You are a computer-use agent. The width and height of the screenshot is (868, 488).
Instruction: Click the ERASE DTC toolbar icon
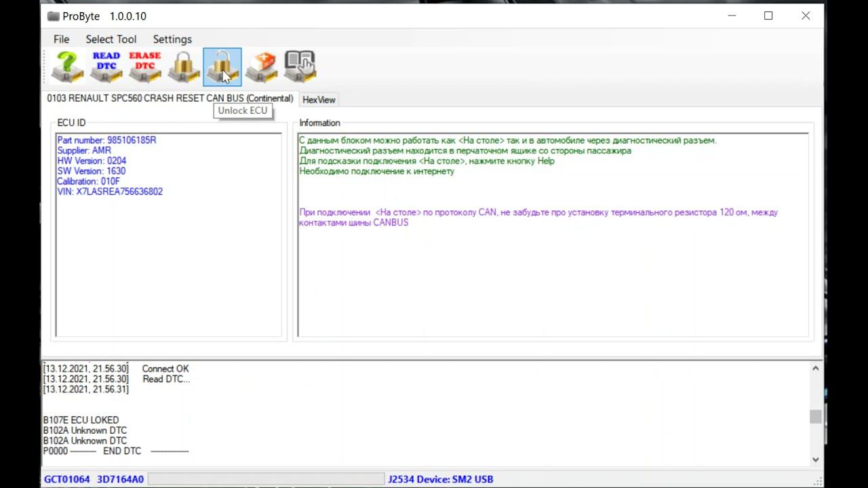(145, 66)
